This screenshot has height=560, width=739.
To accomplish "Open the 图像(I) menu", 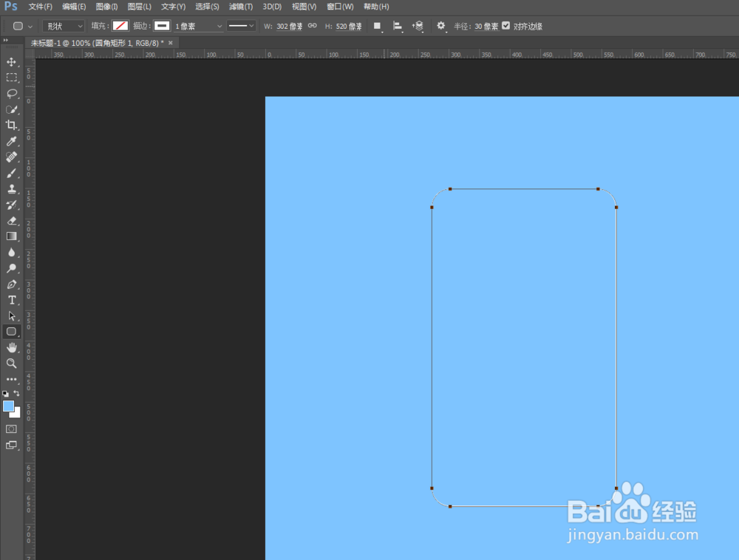I will (x=106, y=7).
